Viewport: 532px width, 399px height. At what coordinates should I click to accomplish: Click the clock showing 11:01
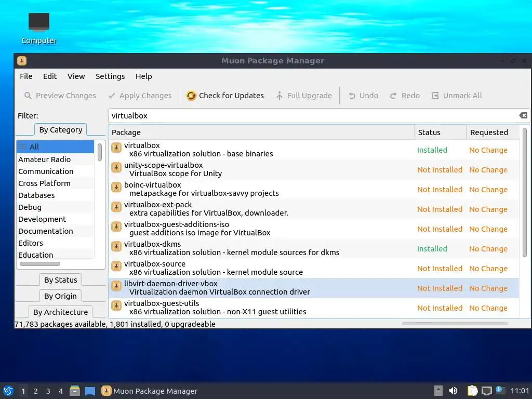click(520, 391)
